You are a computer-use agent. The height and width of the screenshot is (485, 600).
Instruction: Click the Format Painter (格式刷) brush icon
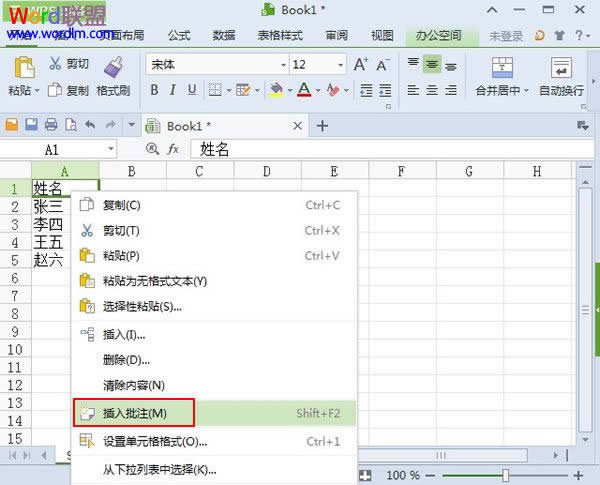[114, 66]
